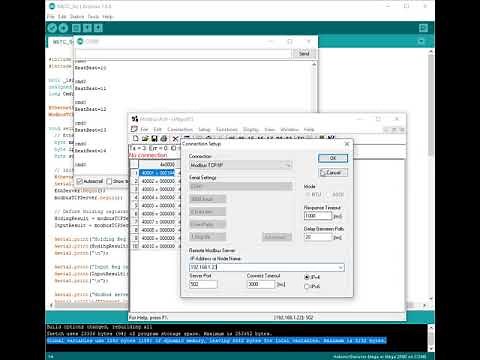
Task: Click the Arduino New sketch icon
Action: pyautogui.click(x=76, y=28)
